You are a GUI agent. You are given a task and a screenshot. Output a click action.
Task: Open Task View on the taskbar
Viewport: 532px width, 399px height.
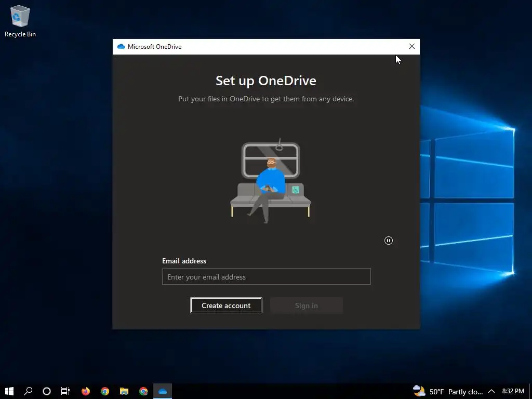point(65,391)
